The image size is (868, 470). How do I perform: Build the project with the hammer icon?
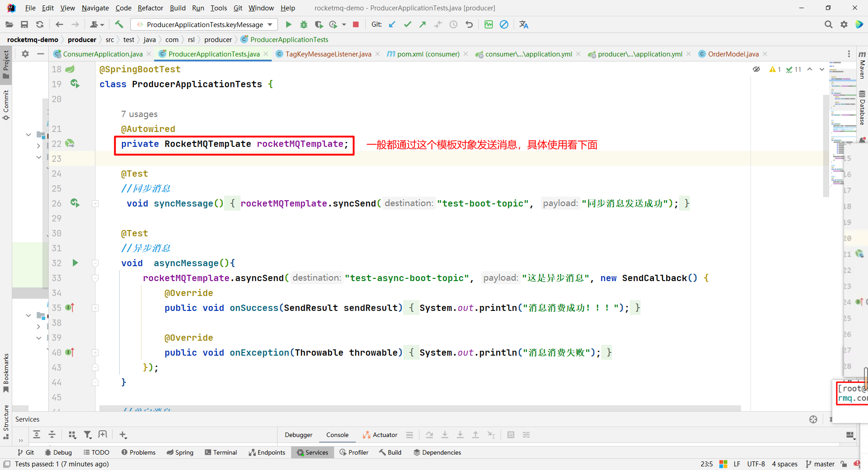point(119,24)
